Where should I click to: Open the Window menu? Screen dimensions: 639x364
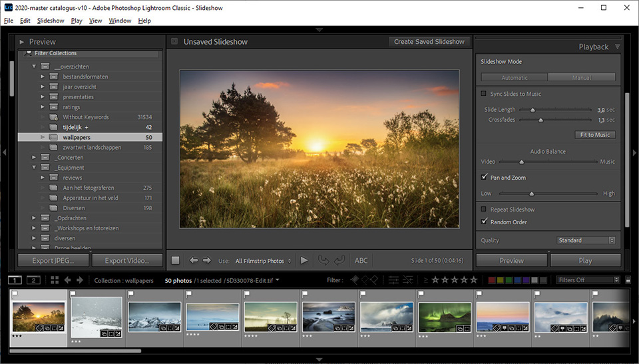(120, 21)
